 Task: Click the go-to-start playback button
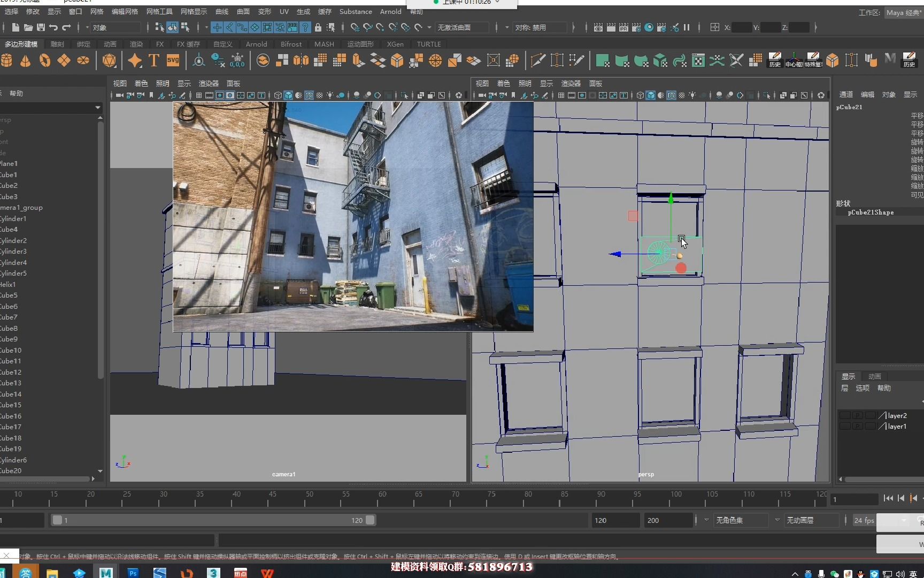coord(888,498)
